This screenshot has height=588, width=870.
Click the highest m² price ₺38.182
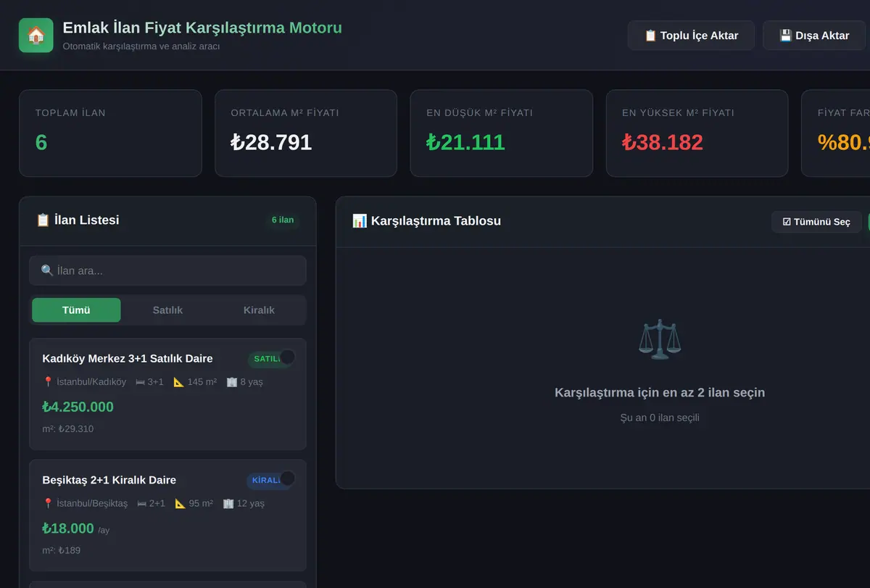click(x=663, y=142)
